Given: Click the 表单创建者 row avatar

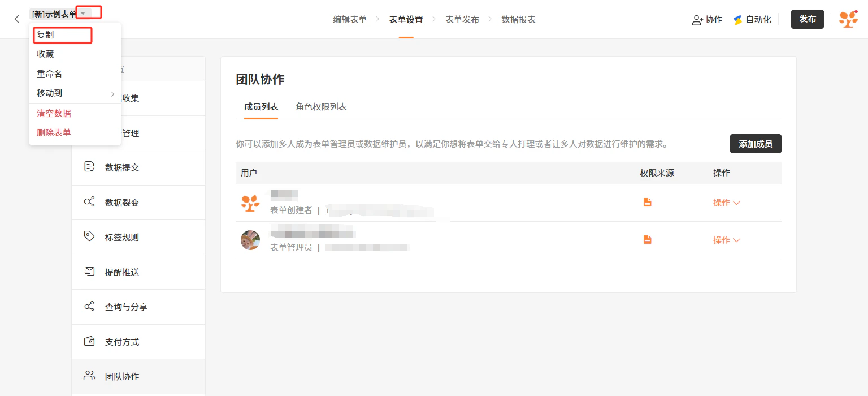Looking at the screenshot, I should [250, 203].
